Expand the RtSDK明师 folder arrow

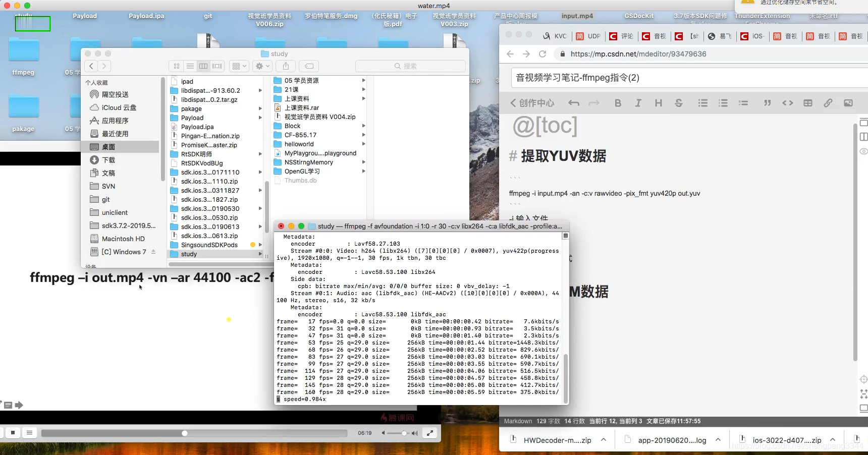(260, 154)
